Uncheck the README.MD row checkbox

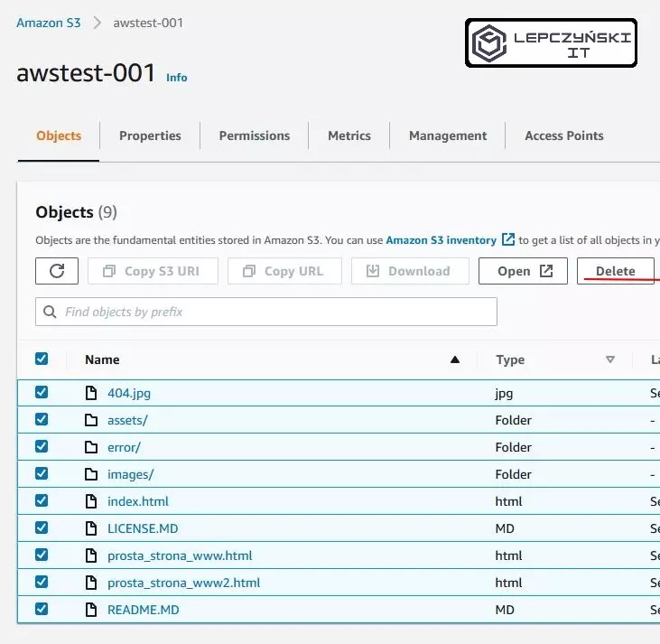[42, 609]
